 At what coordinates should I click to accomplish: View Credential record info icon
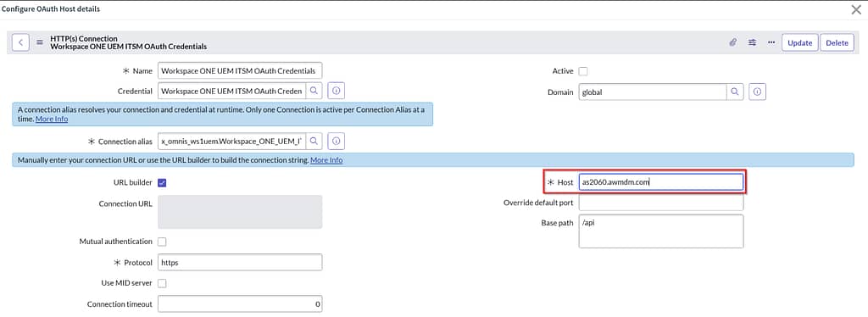[337, 90]
